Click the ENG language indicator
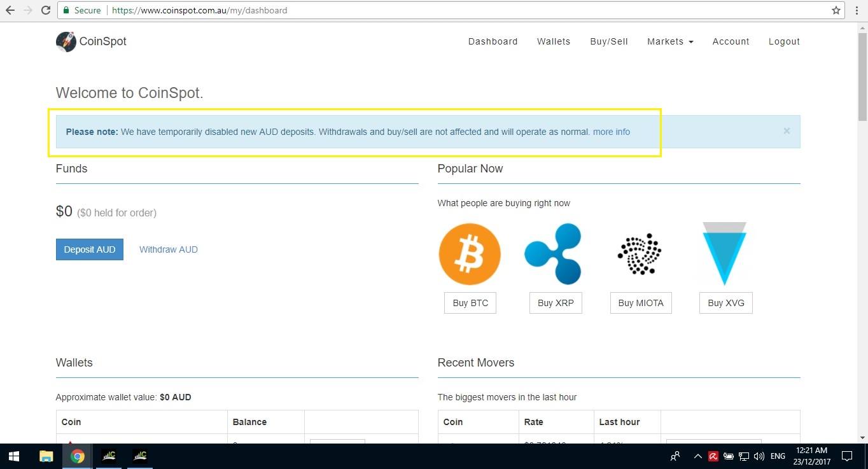The image size is (868, 469). click(778, 456)
